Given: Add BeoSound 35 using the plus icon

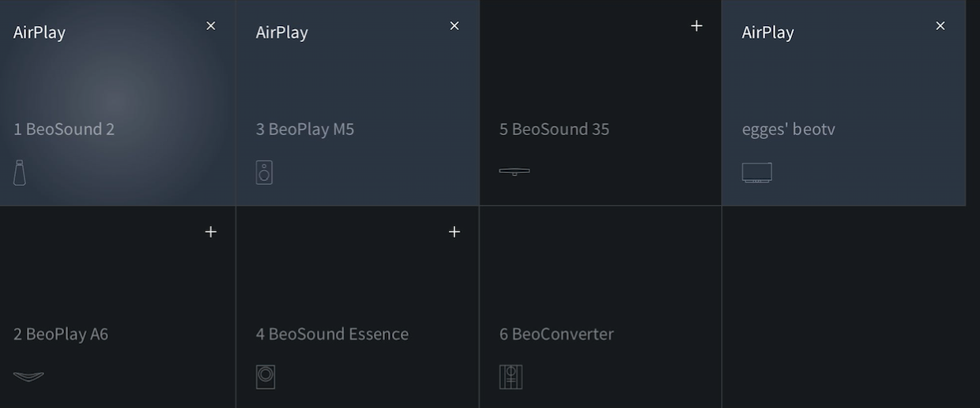Looking at the screenshot, I should pos(696,26).
